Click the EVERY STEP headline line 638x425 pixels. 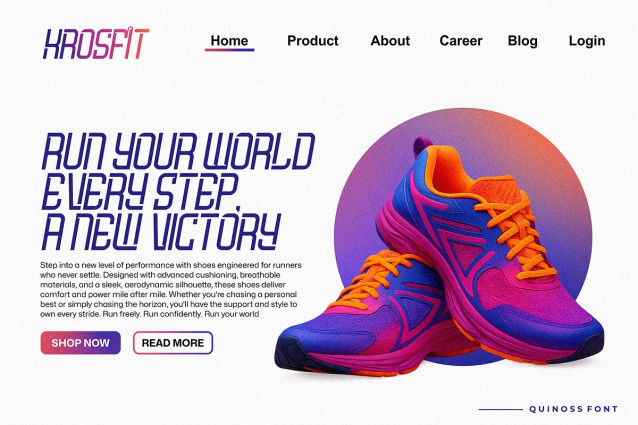pyautogui.click(x=140, y=191)
